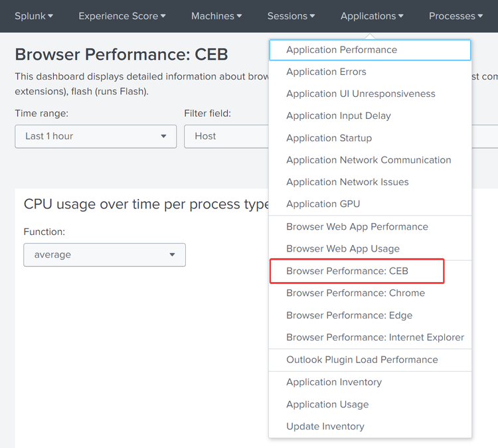
Task: Open Browser Performance: Chrome dashboard
Action: [x=370, y=293]
